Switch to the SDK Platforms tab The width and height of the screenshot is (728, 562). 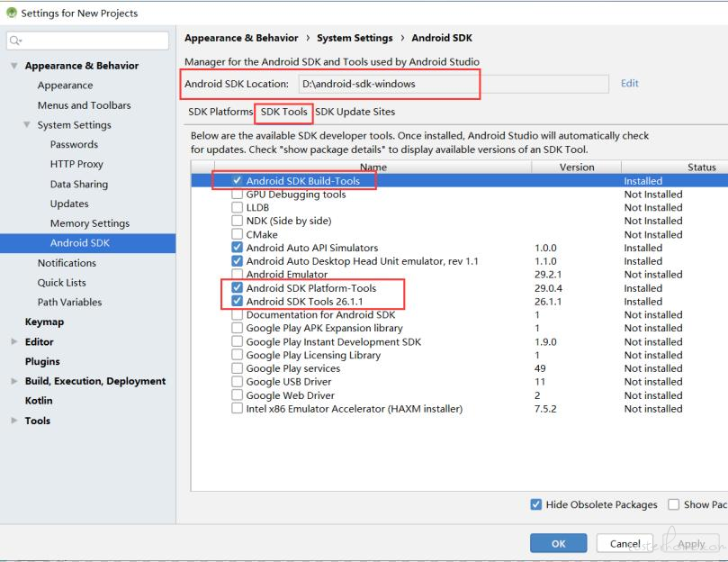[220, 112]
